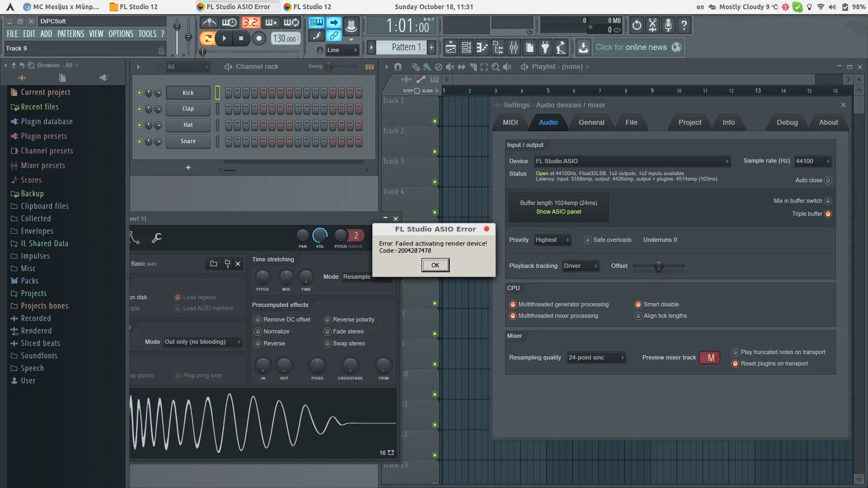Open the Piano roll from toolbar
868x488 pixels.
click(x=482, y=48)
